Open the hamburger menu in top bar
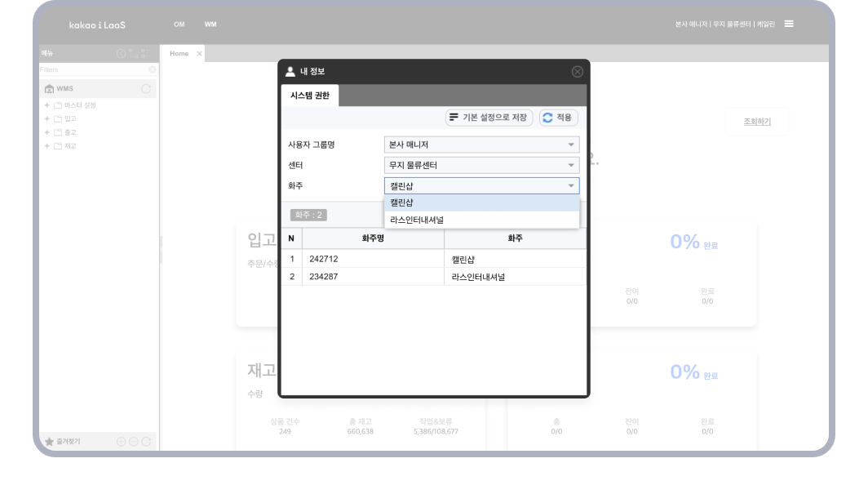The image size is (868, 503). (789, 24)
